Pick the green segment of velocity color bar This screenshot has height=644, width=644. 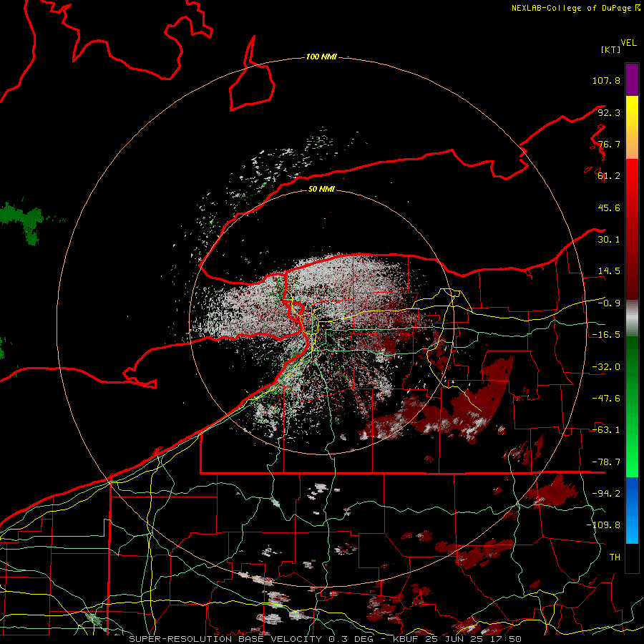[x=632, y=406]
